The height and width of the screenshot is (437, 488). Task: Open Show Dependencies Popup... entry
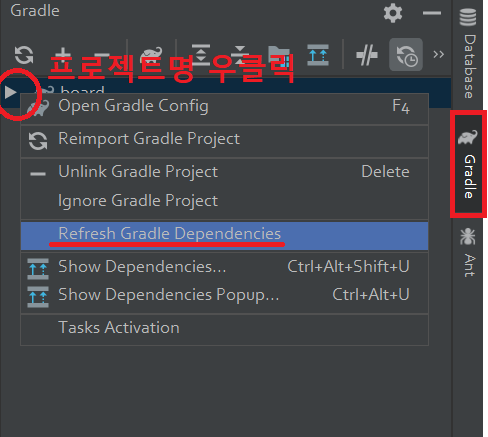(x=224, y=295)
